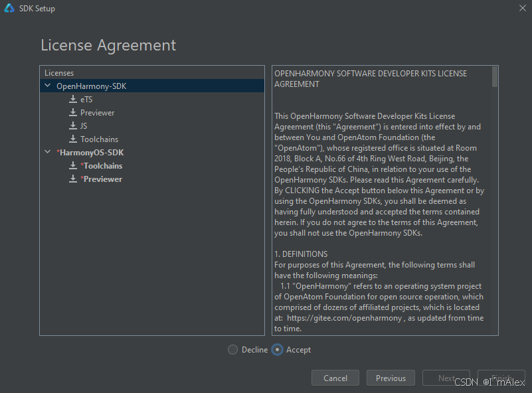Click download icon beside OpenHarmony Toolchains
The image size is (532, 393).
click(x=73, y=139)
